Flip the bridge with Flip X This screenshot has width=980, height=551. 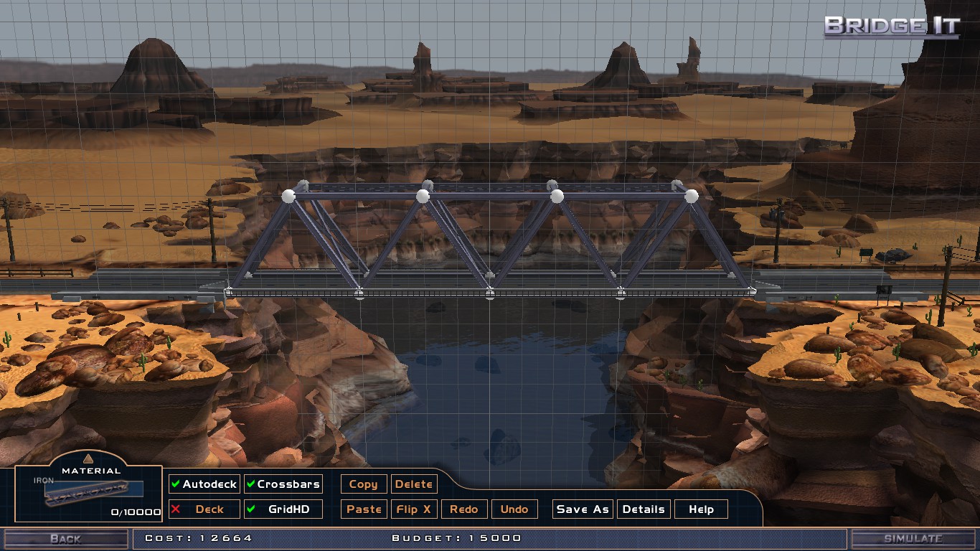pyautogui.click(x=414, y=509)
